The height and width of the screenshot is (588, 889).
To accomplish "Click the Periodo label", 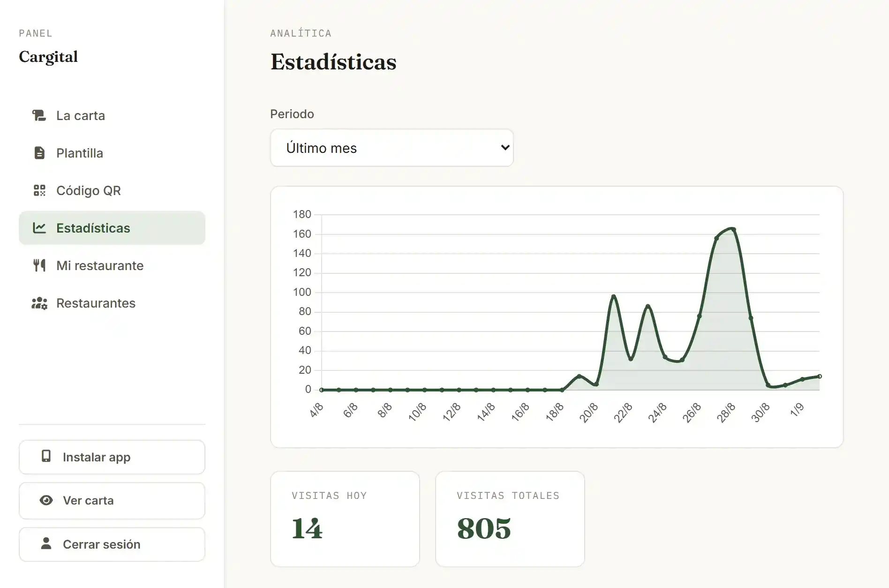I will pos(292,114).
